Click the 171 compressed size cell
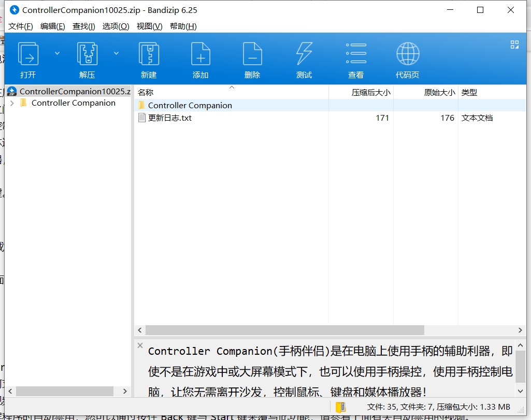The height and width of the screenshot is (420, 531). (382, 118)
